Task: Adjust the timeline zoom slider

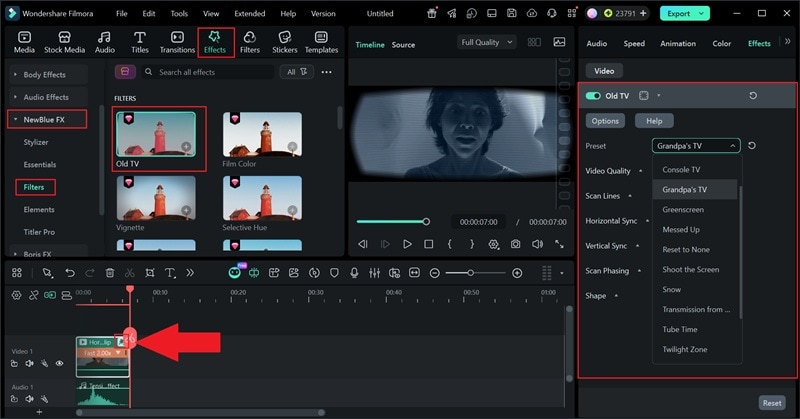Action: coord(470,273)
